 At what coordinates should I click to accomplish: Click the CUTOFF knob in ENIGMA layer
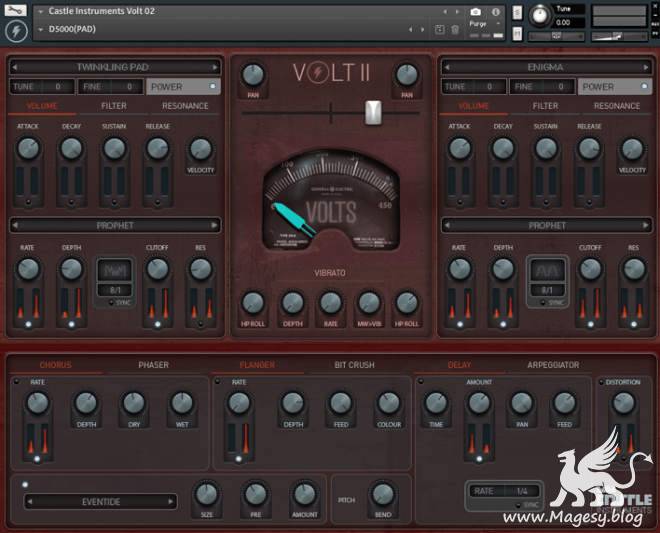tap(590, 269)
